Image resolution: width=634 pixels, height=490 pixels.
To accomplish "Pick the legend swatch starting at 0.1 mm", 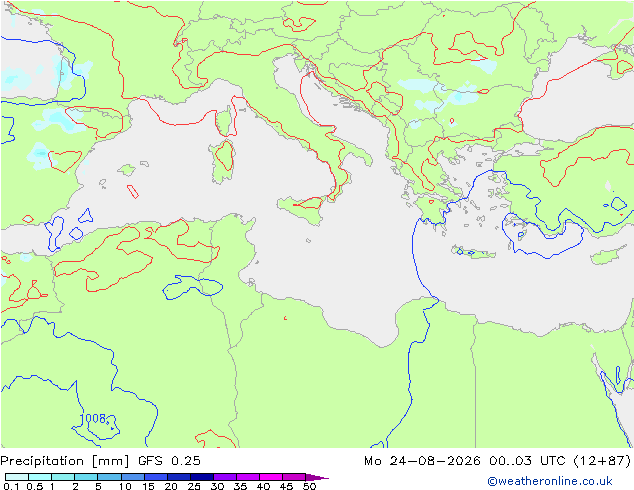I will [17, 477].
